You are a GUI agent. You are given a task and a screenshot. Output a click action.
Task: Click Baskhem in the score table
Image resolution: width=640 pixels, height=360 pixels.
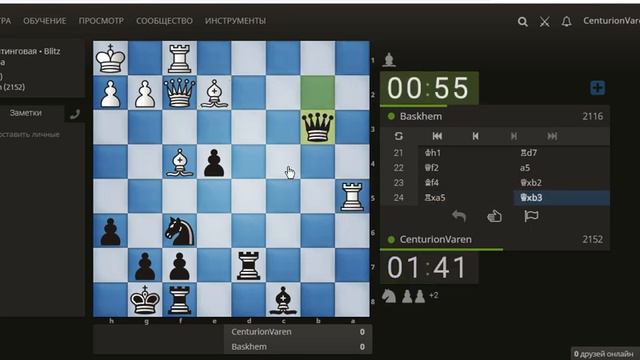(249, 347)
